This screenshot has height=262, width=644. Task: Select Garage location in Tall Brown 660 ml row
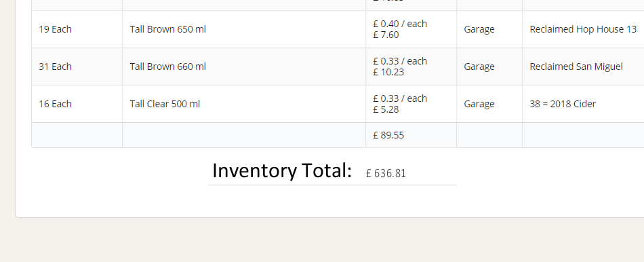coord(479,67)
